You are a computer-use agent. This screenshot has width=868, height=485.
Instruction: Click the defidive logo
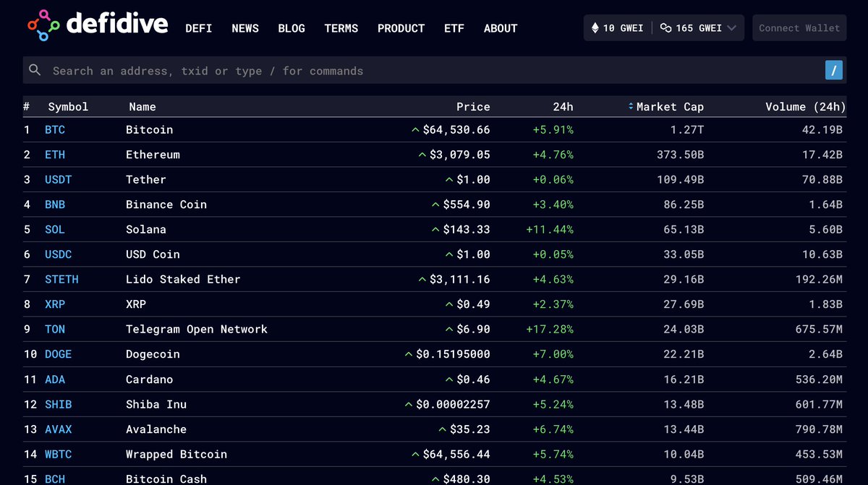(98, 25)
